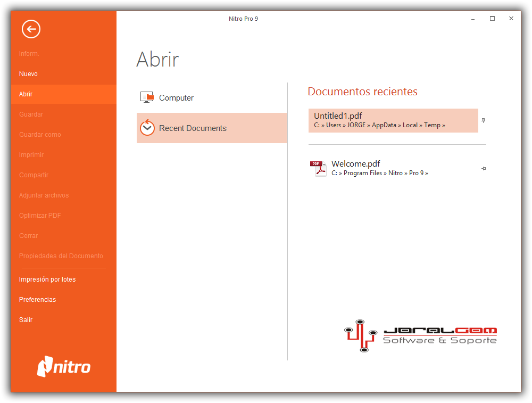Select Compartir from sidebar
The height and width of the screenshot is (403, 532).
point(32,175)
